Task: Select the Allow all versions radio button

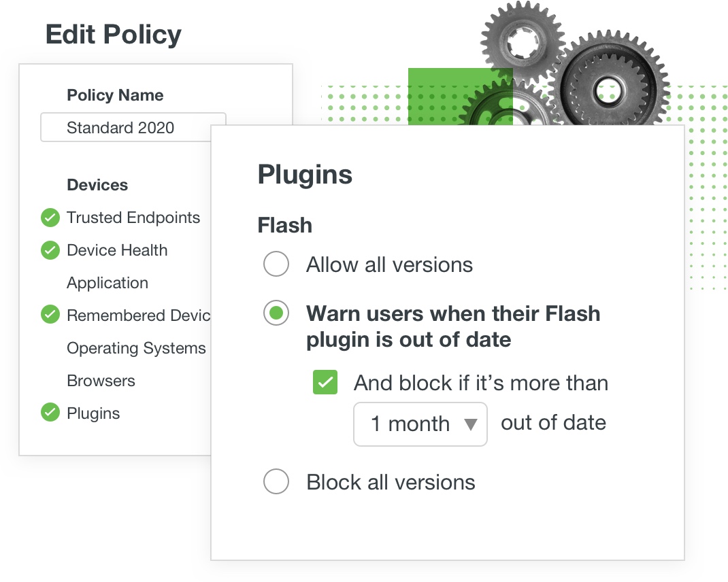Action: pyautogui.click(x=276, y=264)
